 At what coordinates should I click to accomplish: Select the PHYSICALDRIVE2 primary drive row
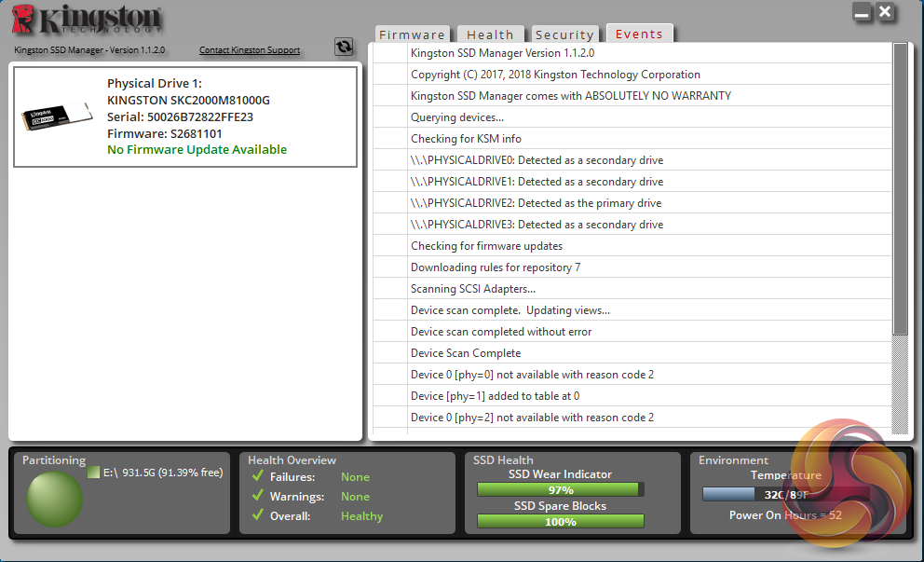(x=632, y=203)
